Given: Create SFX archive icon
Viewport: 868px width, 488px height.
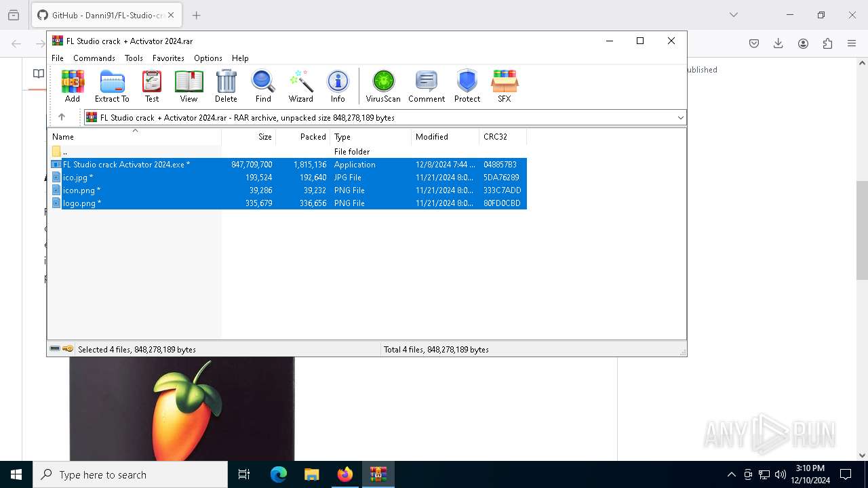Looking at the screenshot, I should coord(505,86).
